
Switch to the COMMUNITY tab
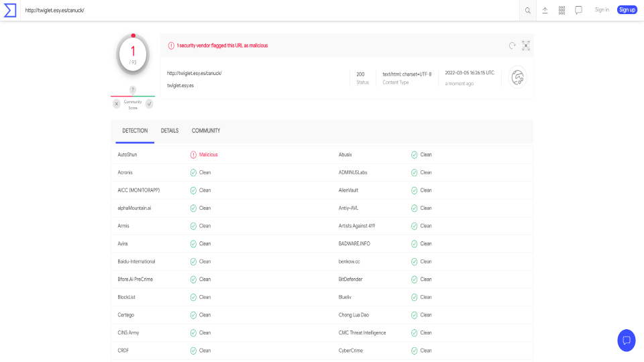pyautogui.click(x=206, y=131)
